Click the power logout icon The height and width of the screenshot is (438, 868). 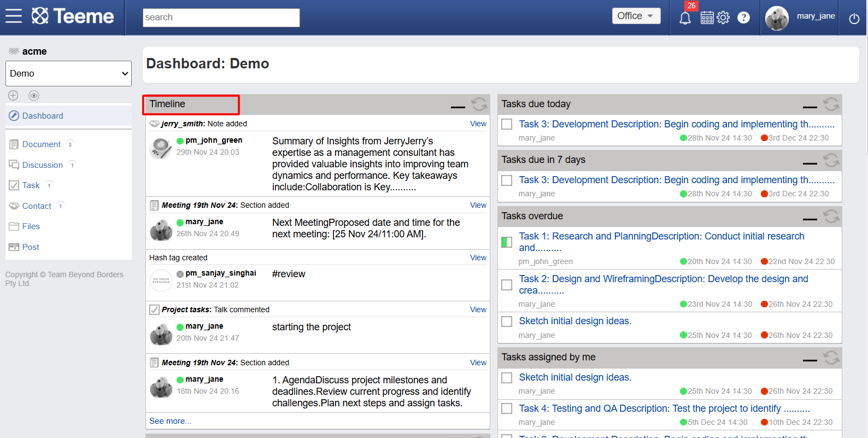pos(854,19)
